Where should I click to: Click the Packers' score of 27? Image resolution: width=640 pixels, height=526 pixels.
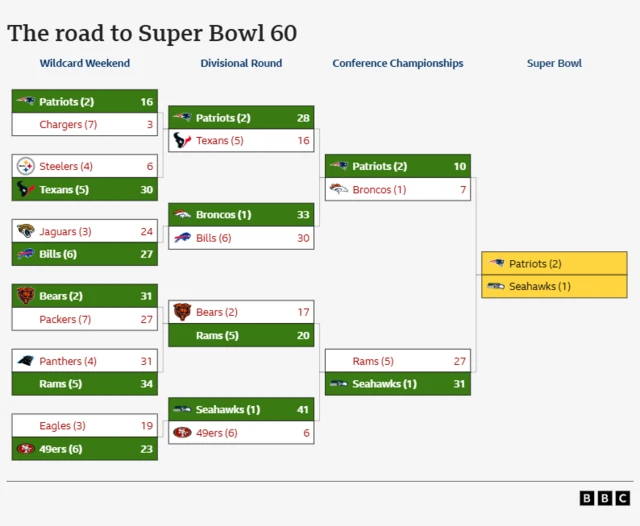[147, 319]
